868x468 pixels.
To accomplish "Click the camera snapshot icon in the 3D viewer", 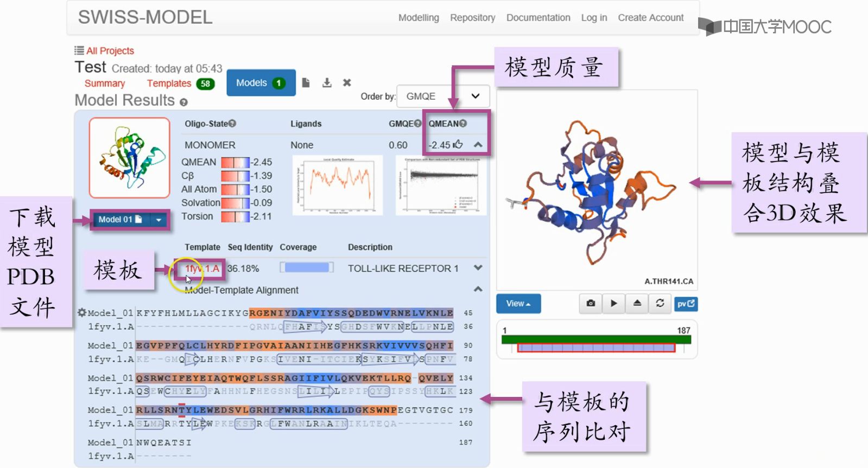I will coord(591,304).
